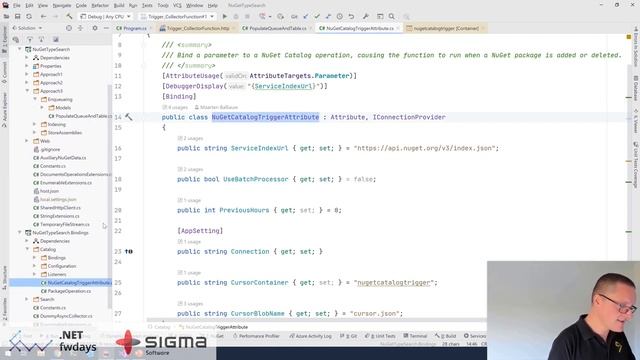This screenshot has height=360, width=640.
Task: Click the Solution panel gear options icon
Action: tap(95, 28)
